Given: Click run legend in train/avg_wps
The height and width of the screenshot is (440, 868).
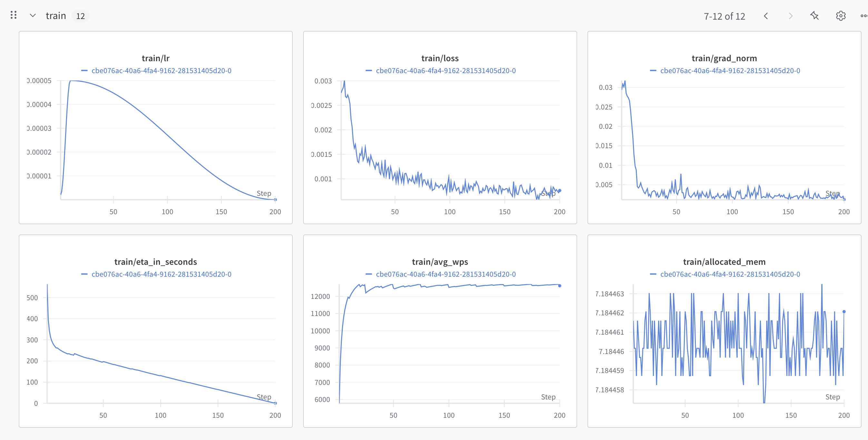Looking at the screenshot, I should pos(446,274).
